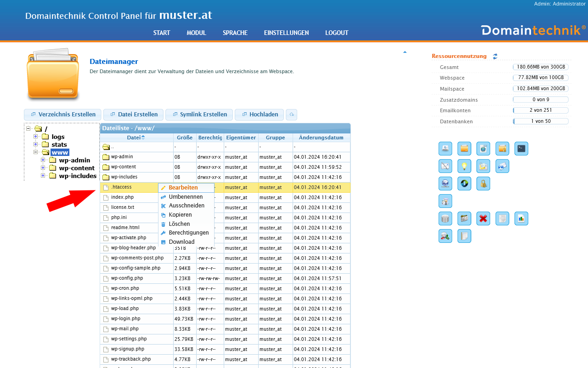Click the Hochladen upload button
The image size is (588, 368).
click(259, 115)
